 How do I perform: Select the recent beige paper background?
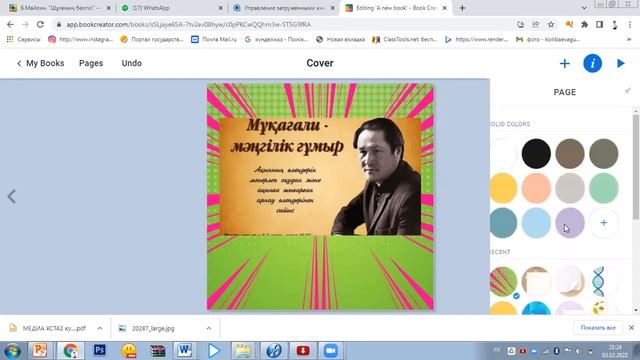536,282
